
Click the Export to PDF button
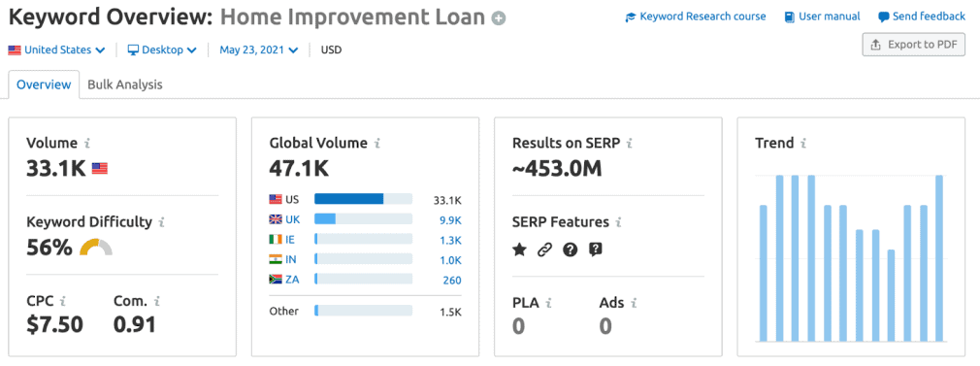pos(914,45)
